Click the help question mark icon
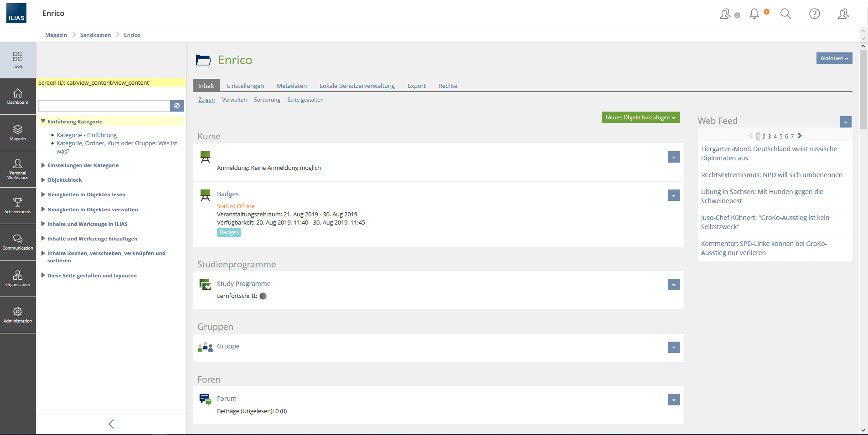This screenshot has height=435, width=868. click(814, 14)
